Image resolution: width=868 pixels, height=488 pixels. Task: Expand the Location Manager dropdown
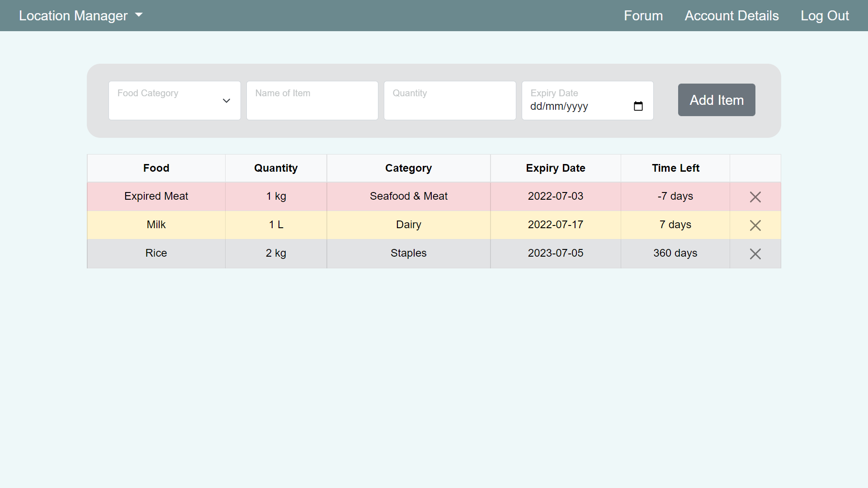pos(80,15)
